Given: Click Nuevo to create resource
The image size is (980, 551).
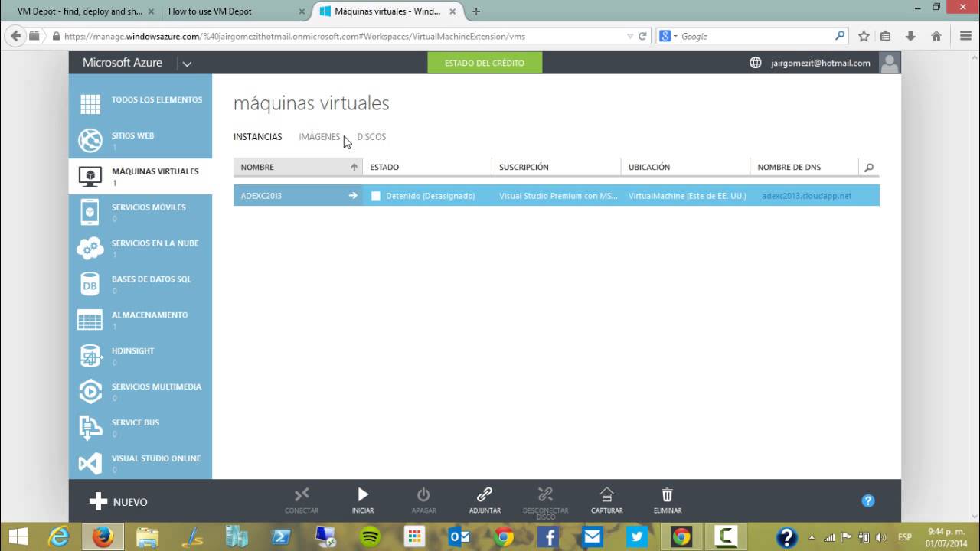Looking at the screenshot, I should [x=119, y=502].
